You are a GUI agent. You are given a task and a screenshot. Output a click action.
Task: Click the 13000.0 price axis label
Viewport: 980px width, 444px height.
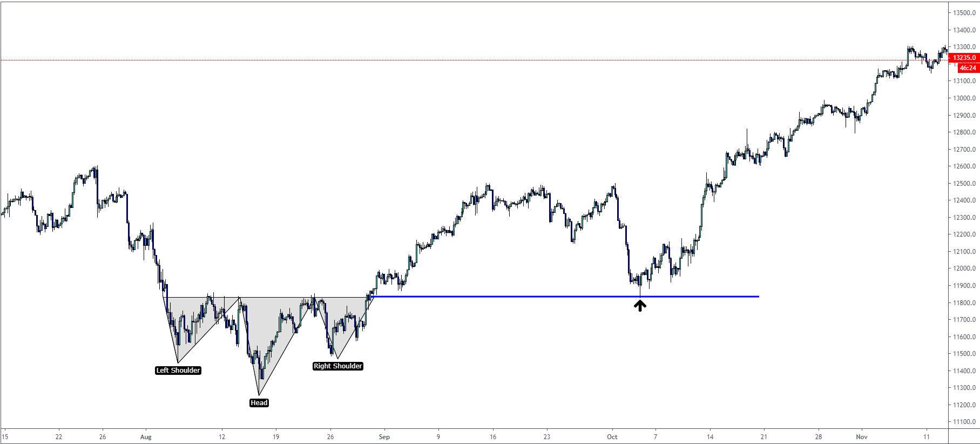pos(964,98)
